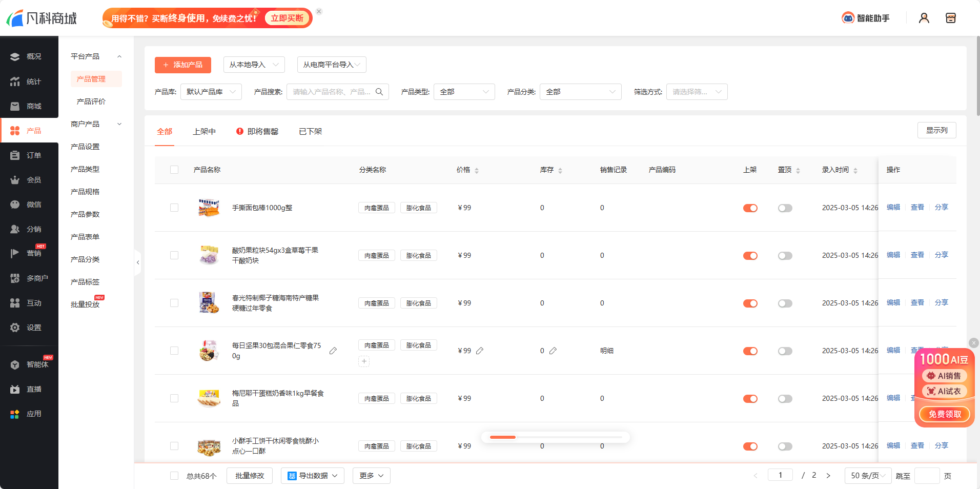Screen dimensions: 980x489
Task: Click the price edit pencil for 每日坚果
Action: (480, 351)
